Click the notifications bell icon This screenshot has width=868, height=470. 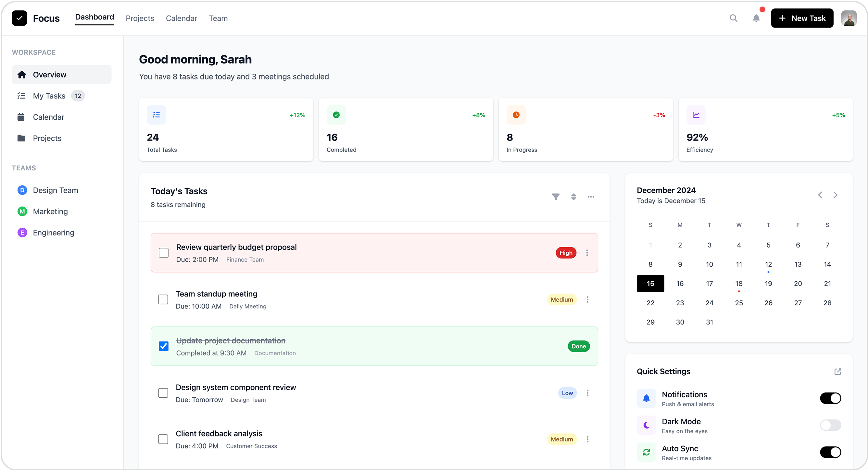click(x=756, y=18)
